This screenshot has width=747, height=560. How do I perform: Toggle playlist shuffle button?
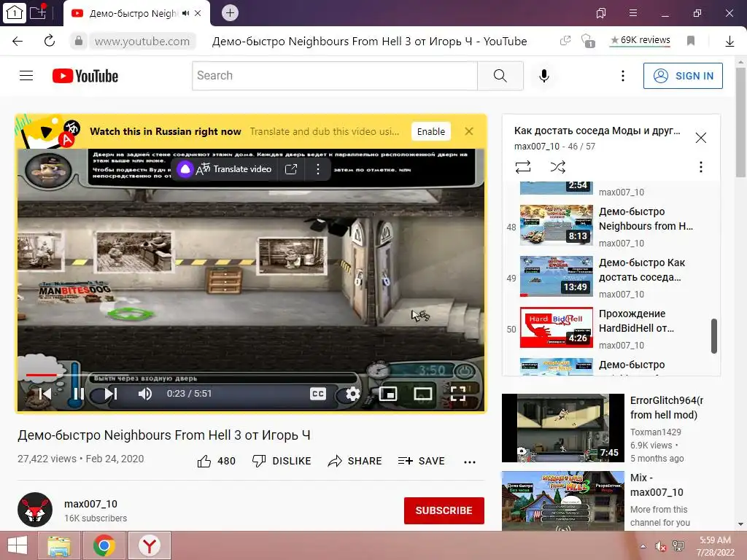pos(557,167)
